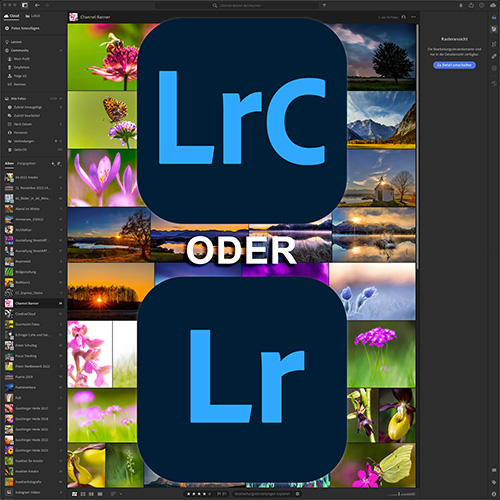This screenshot has width=500, height=500.
Task: Select the bee on pink flower photo
Action: point(103,57)
